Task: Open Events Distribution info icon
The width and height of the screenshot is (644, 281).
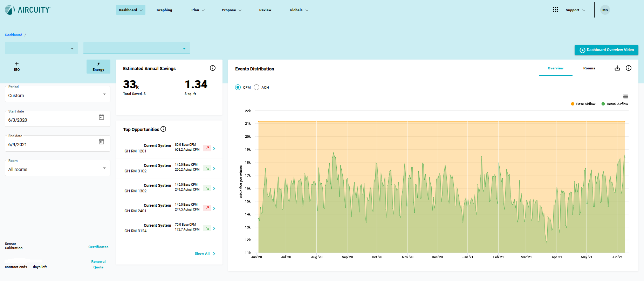Action: coord(629,68)
